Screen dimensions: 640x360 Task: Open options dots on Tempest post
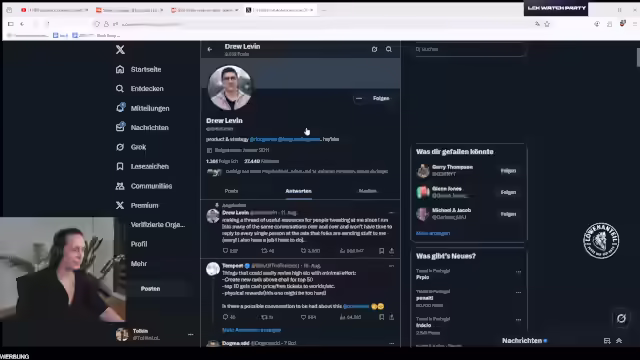391,266
